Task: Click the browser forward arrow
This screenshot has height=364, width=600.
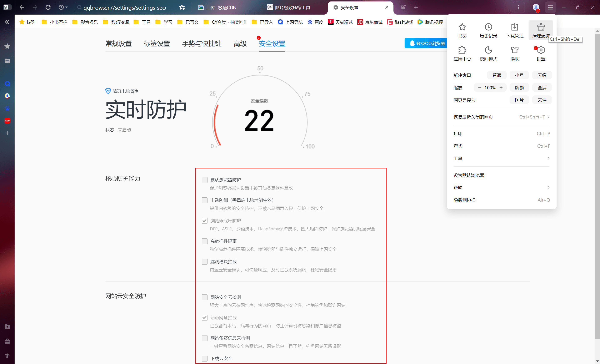Action: (x=35, y=7)
